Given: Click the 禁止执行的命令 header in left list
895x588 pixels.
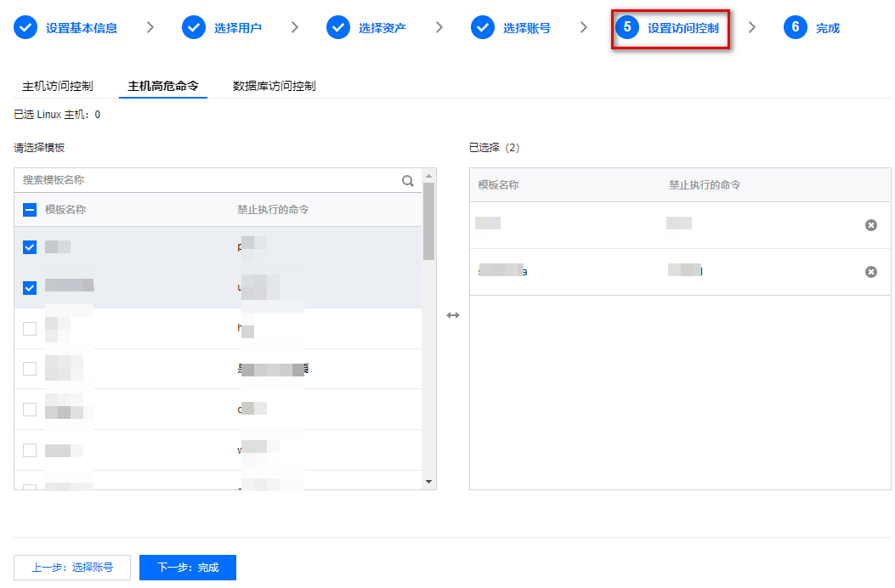Looking at the screenshot, I should tap(273, 210).
